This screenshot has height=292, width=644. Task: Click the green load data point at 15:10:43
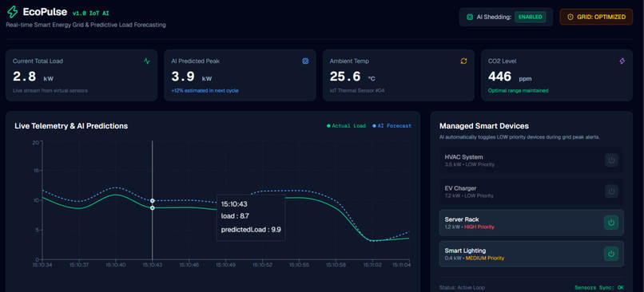[153, 208]
